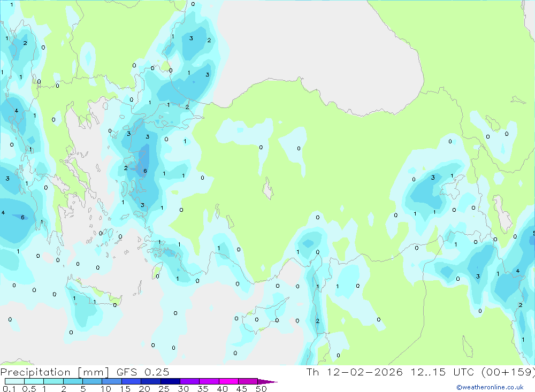Image resolution: width=535 pixels, height=392 pixels.
Task: Click the '50' legend scale label
Action: point(261,389)
